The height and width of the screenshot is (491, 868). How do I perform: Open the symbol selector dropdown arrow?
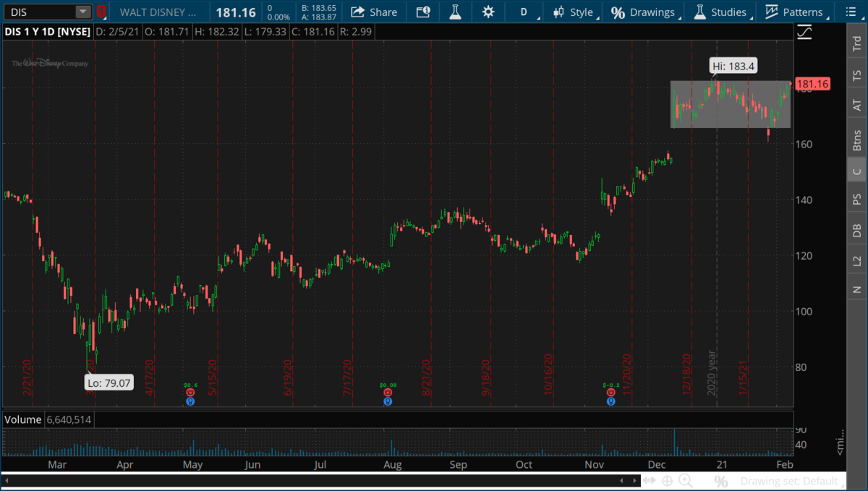(x=83, y=12)
